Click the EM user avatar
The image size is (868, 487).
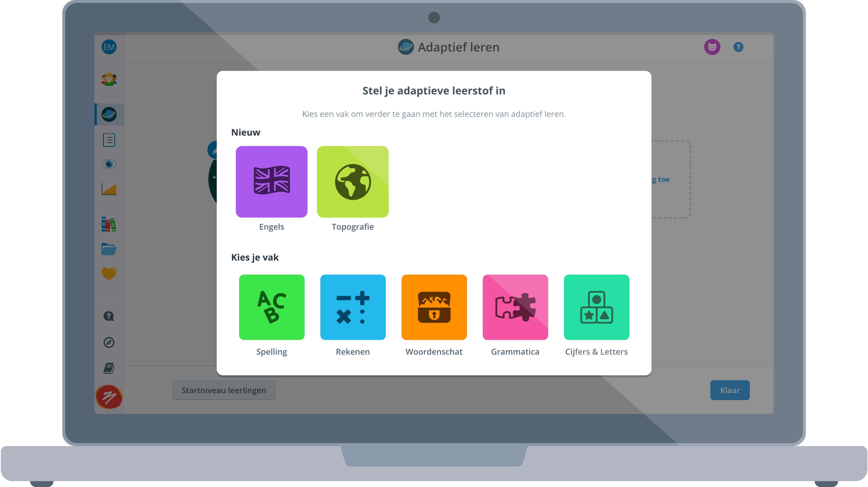[x=109, y=47]
